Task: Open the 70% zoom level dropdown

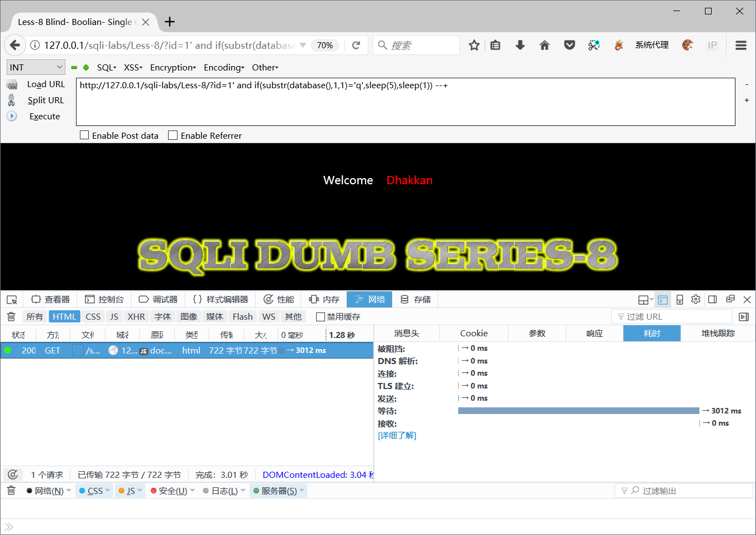Action: pos(325,45)
